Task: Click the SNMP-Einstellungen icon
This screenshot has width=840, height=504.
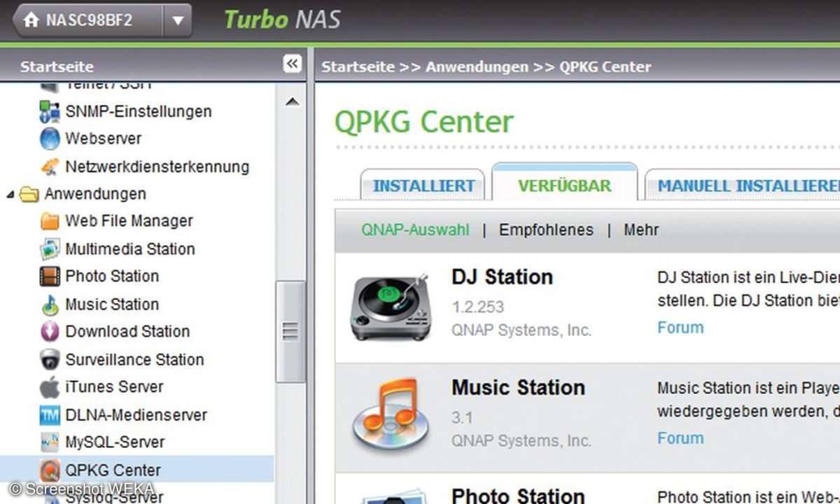Action: click(x=50, y=111)
